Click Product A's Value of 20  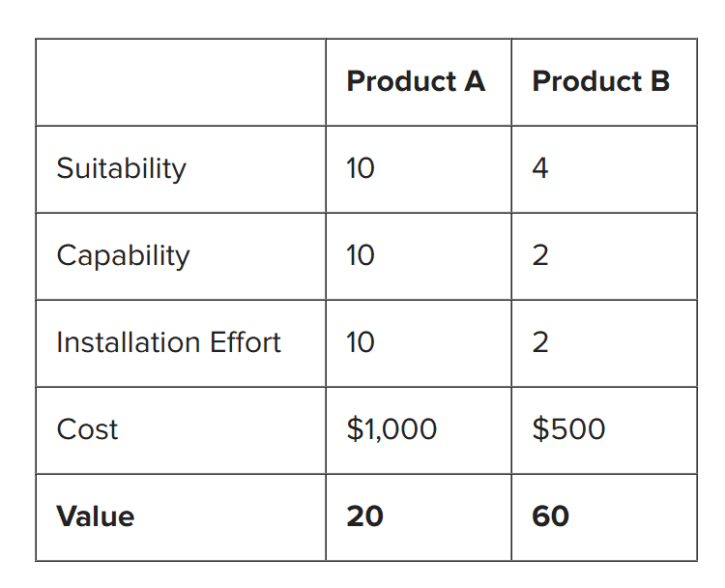[x=364, y=516]
